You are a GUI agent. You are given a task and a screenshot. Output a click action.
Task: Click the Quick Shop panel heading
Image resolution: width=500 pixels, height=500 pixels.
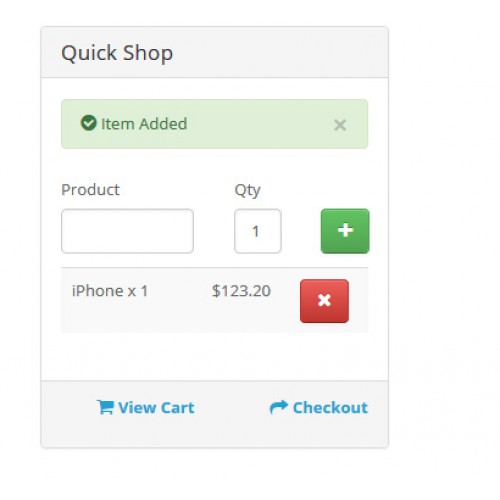pyautogui.click(x=117, y=53)
